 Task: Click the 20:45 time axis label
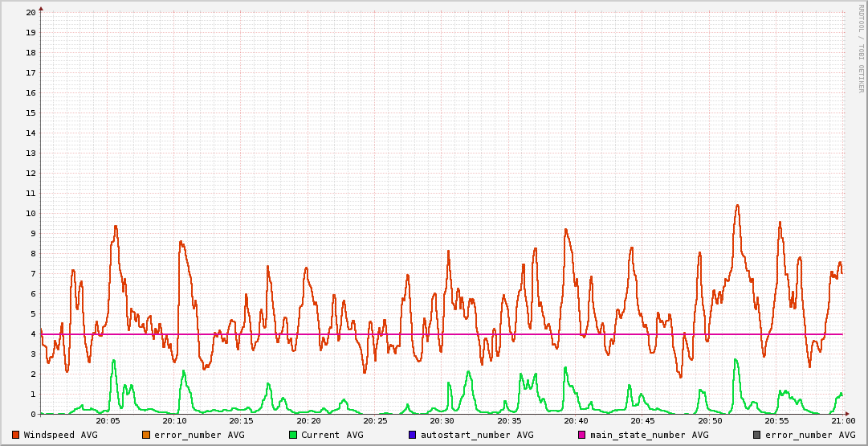tap(642, 422)
